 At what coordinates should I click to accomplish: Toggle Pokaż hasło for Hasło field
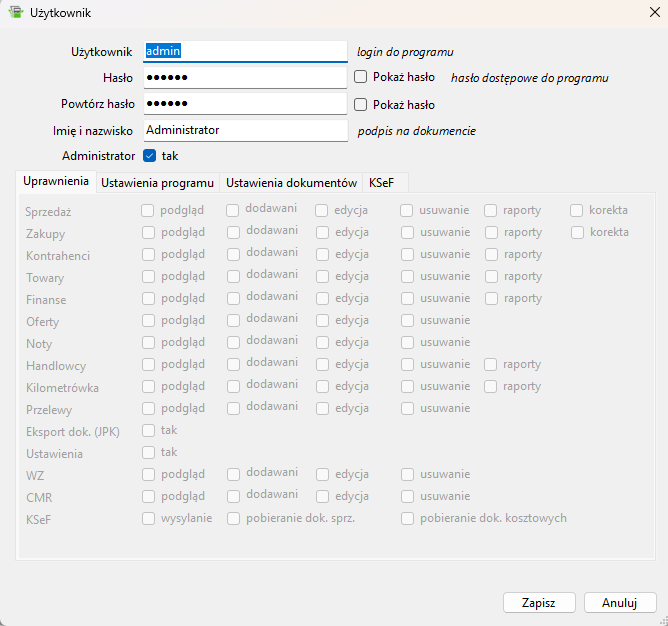click(361, 76)
